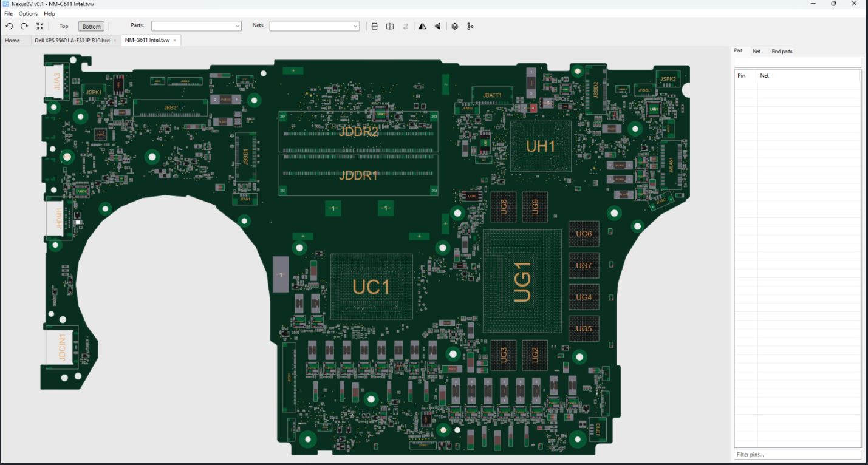Select the UG4 memory chip

(x=584, y=297)
